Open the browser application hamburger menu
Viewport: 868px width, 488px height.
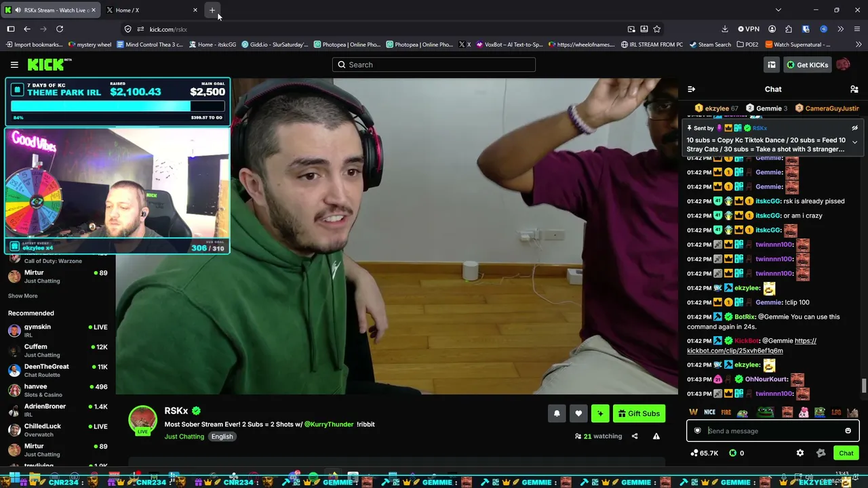click(857, 29)
